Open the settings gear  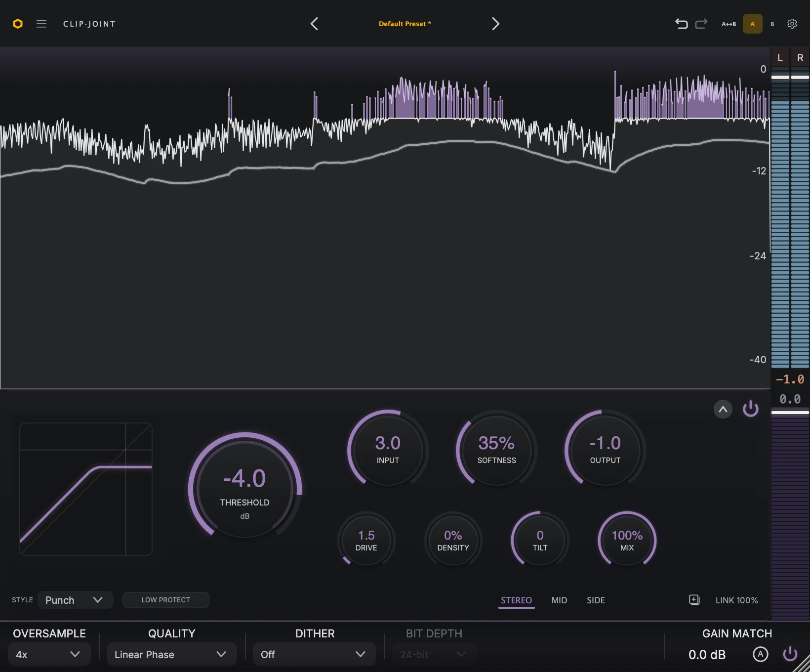[792, 24]
